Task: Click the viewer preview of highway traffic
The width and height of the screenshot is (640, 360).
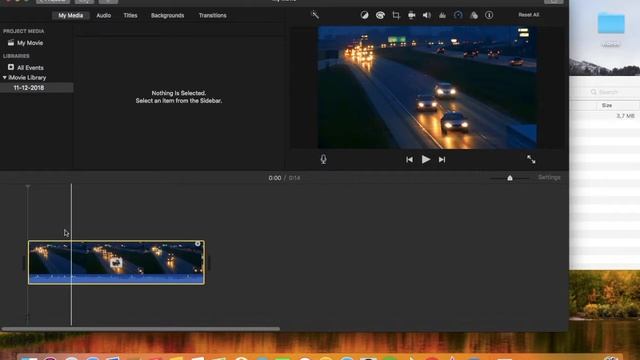Action: (427, 87)
